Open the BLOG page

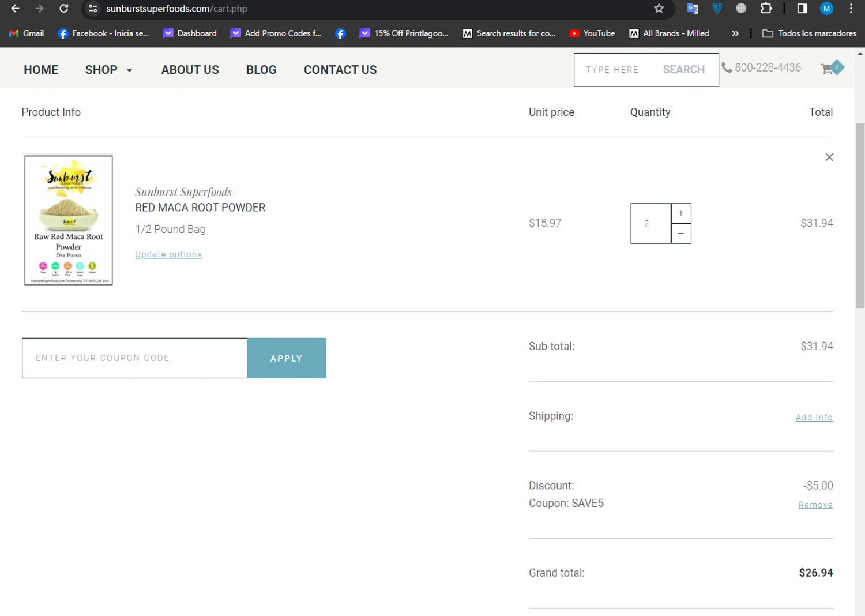(x=261, y=70)
